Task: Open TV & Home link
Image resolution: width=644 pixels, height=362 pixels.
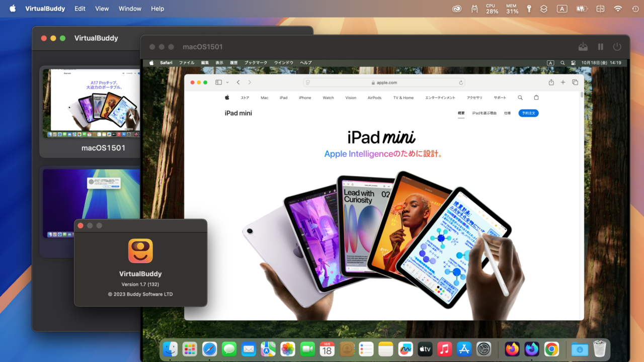Action: [x=404, y=98]
